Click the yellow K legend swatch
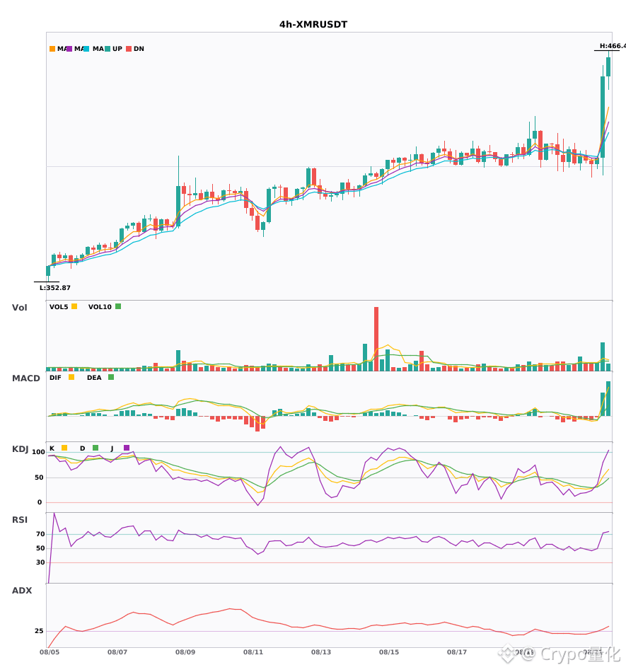The width and height of the screenshot is (626, 672). (x=64, y=448)
